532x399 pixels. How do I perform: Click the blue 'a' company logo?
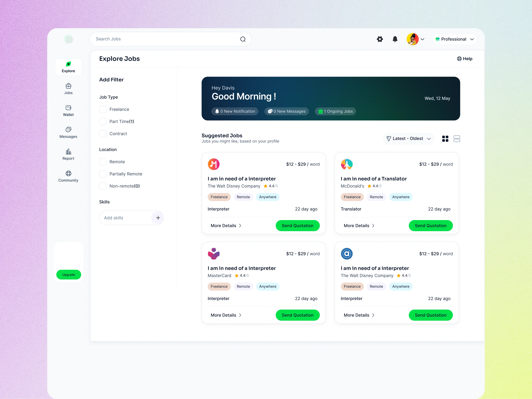tap(347, 254)
